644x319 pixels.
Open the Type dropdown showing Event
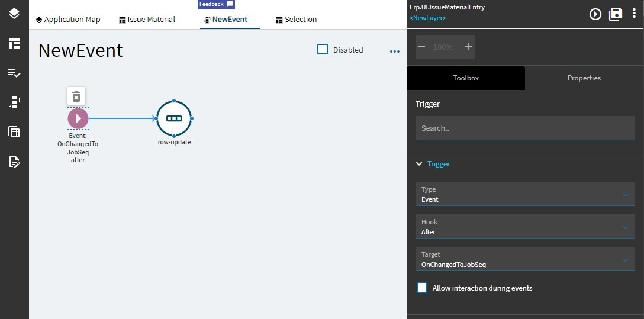[525, 194]
